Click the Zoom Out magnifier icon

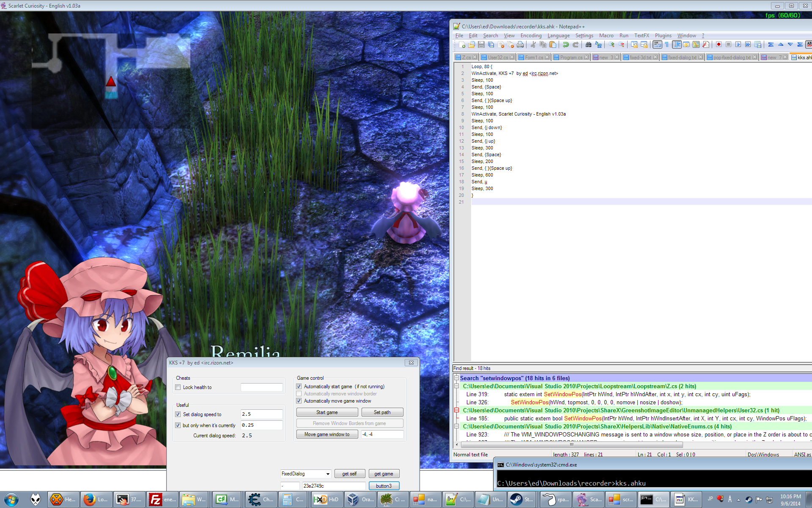click(x=621, y=44)
